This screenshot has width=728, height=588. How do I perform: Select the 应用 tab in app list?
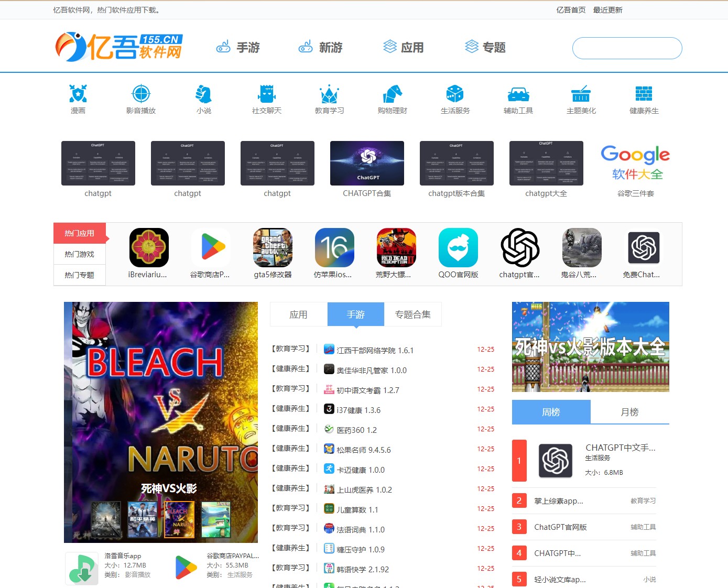point(298,314)
